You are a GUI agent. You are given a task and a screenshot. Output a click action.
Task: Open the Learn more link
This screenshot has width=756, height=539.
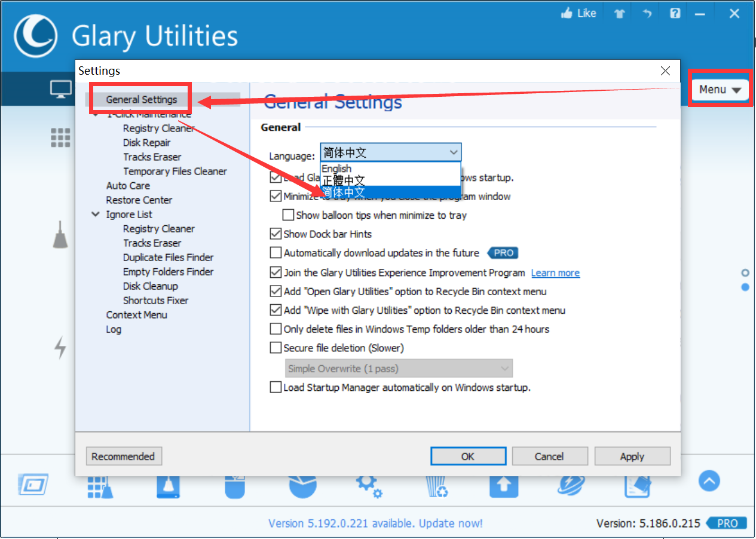555,272
